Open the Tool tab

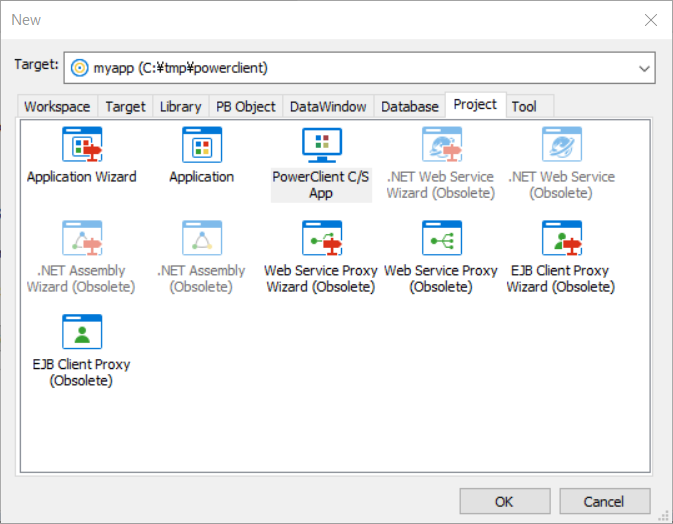(x=523, y=106)
